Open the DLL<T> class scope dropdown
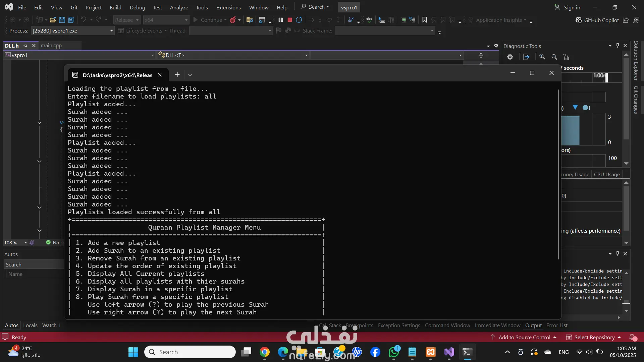 point(306,55)
